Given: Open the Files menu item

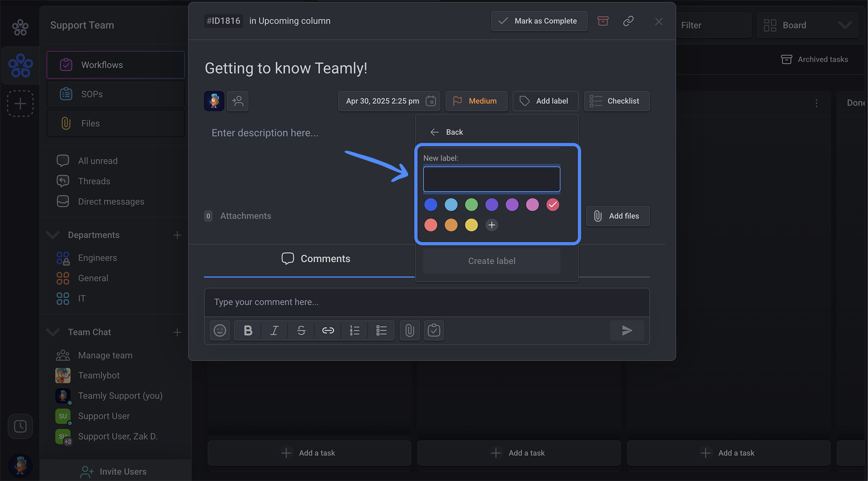Looking at the screenshot, I should [x=115, y=123].
